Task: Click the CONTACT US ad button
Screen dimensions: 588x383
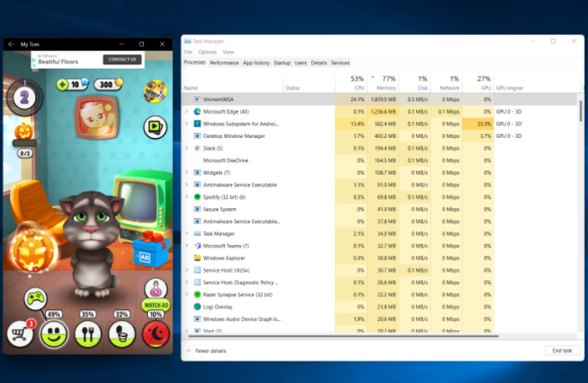Action: [x=121, y=59]
